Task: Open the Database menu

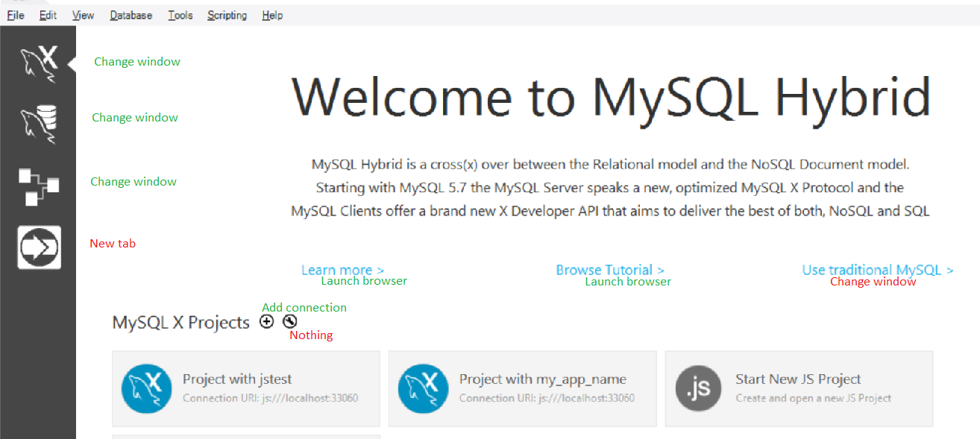Action: tap(131, 15)
